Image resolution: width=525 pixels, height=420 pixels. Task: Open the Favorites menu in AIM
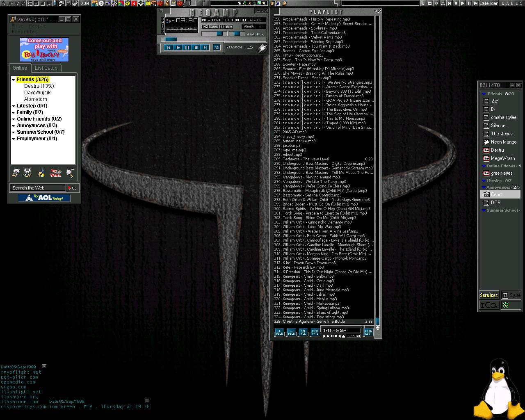25,32
